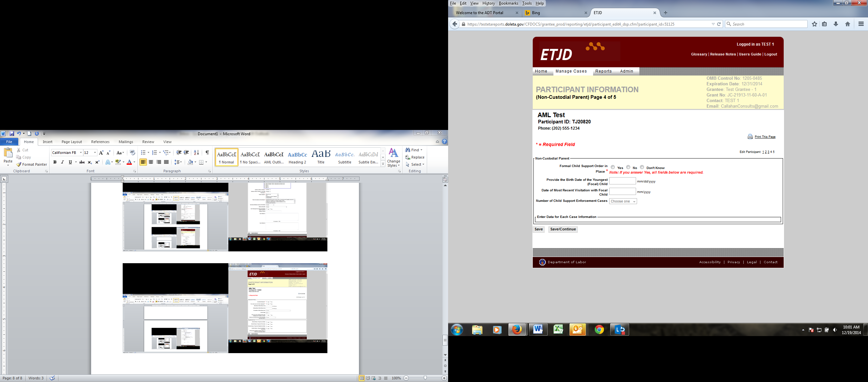
Task: Open the font name Californian FB dropdown
Action: (81, 153)
